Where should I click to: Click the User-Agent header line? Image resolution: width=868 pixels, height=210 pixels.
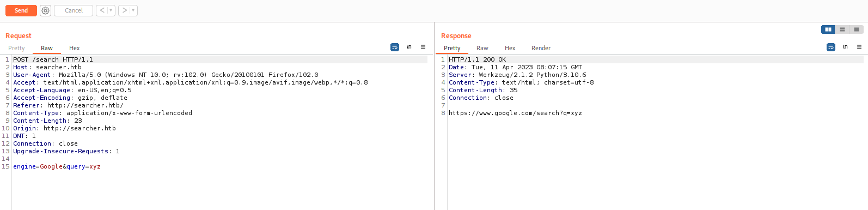pyautogui.click(x=166, y=75)
